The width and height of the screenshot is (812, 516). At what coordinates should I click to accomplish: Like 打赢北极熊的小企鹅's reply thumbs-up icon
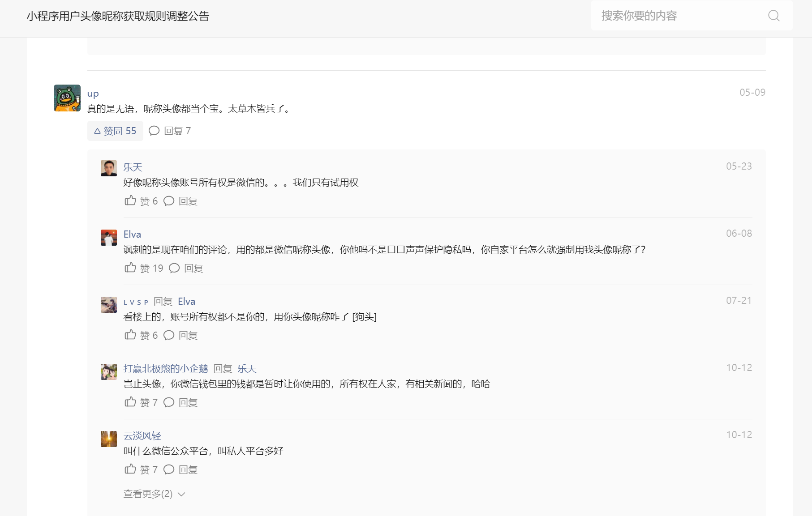pyautogui.click(x=130, y=402)
